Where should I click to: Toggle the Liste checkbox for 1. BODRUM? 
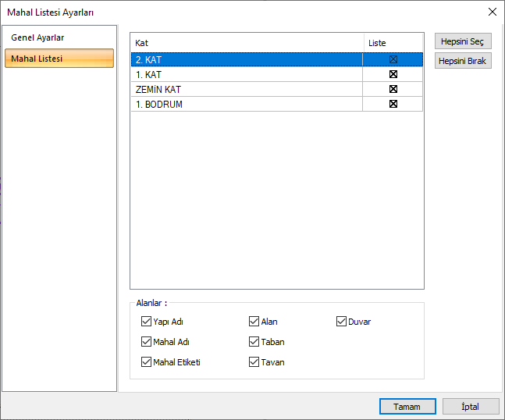coord(393,104)
